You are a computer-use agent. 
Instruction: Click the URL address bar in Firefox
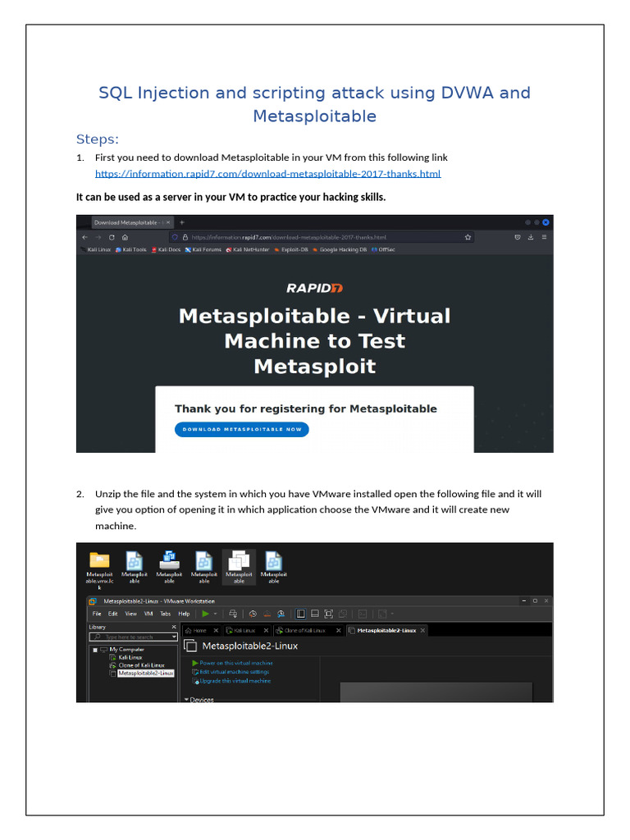pos(322,237)
